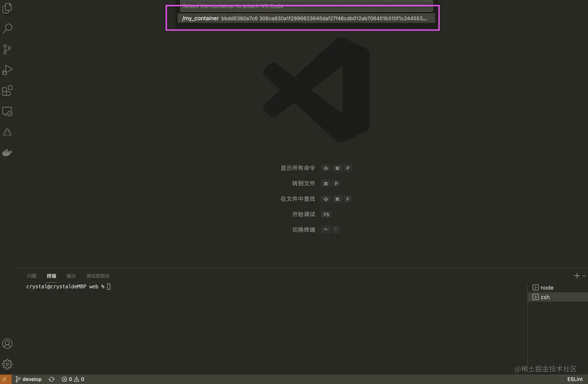
Task: Switch to the 问题 panel tab
Action: tap(31, 276)
